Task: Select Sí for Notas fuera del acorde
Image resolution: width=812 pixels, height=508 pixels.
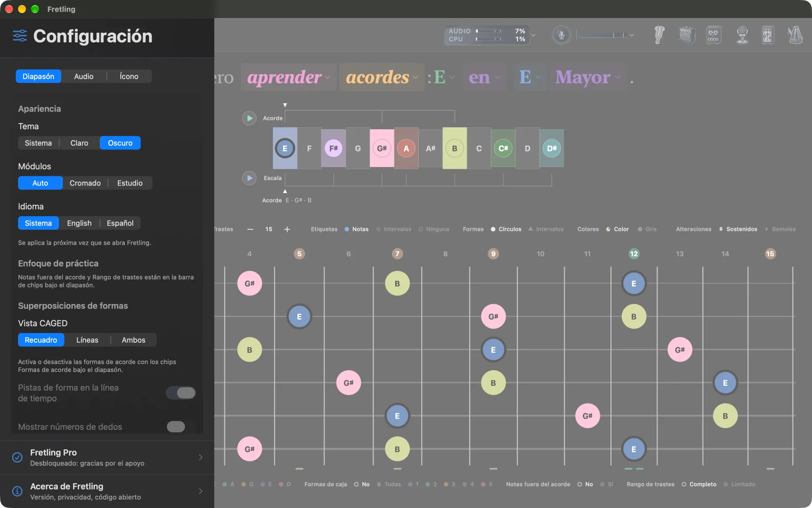Action: pyautogui.click(x=606, y=484)
